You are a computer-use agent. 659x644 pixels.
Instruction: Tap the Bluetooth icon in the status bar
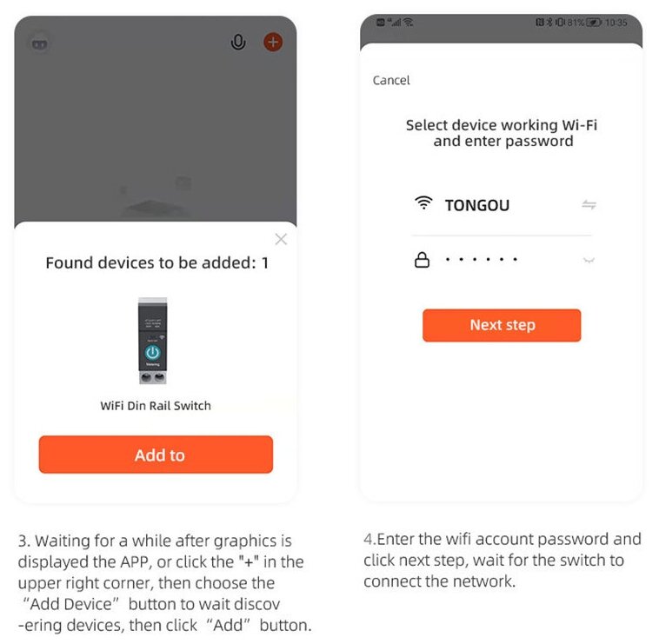(x=549, y=23)
